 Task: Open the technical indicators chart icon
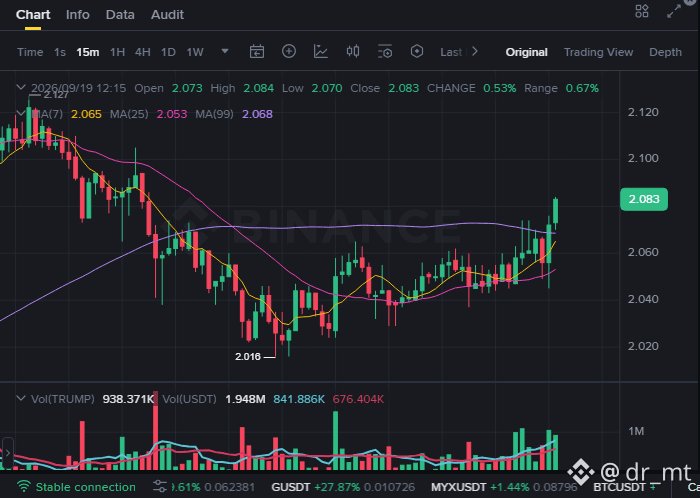[x=321, y=52]
